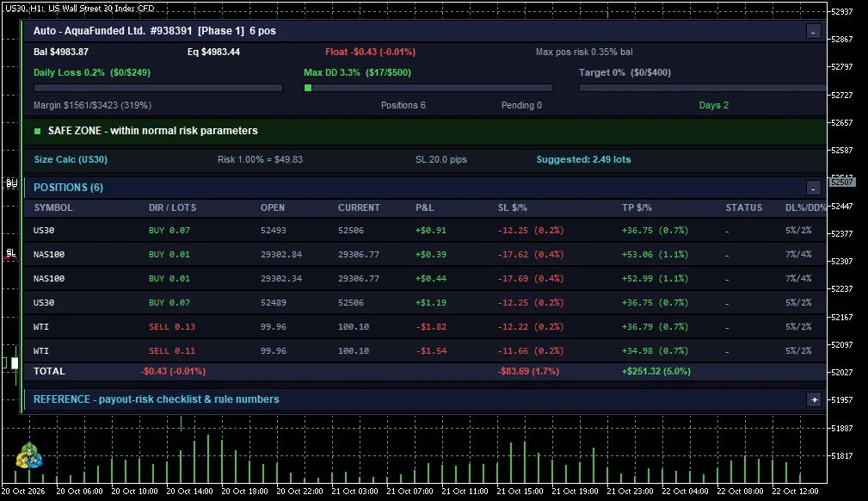Click the BU level marker on chart edge
Image resolution: width=868 pixels, height=501 pixels.
click(12, 182)
